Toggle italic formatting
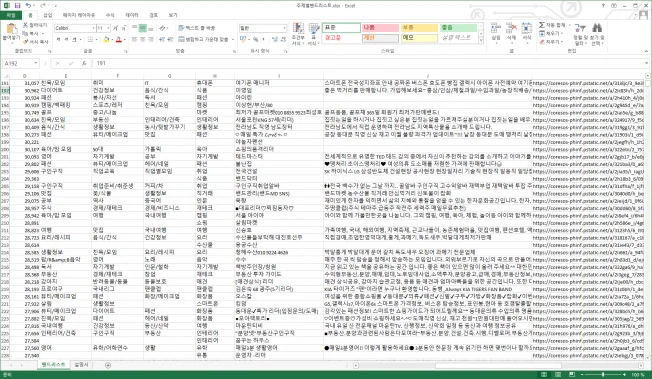The image size is (652, 379). [x=67, y=40]
